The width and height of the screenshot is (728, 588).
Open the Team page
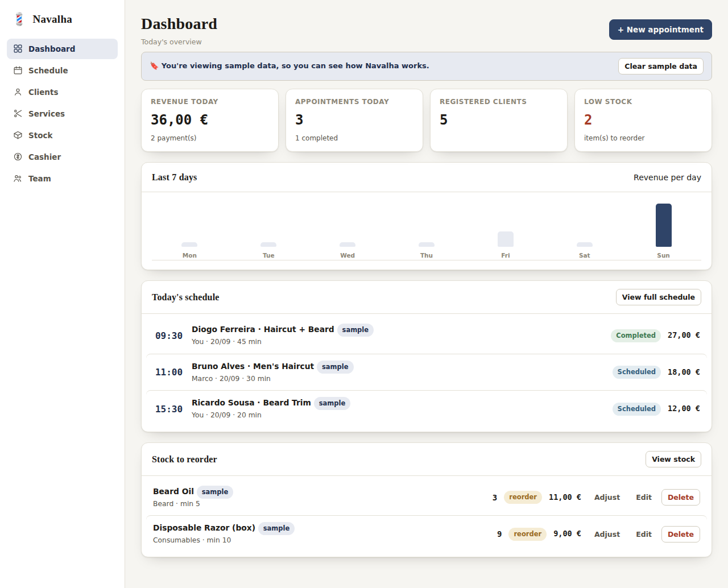(62, 179)
